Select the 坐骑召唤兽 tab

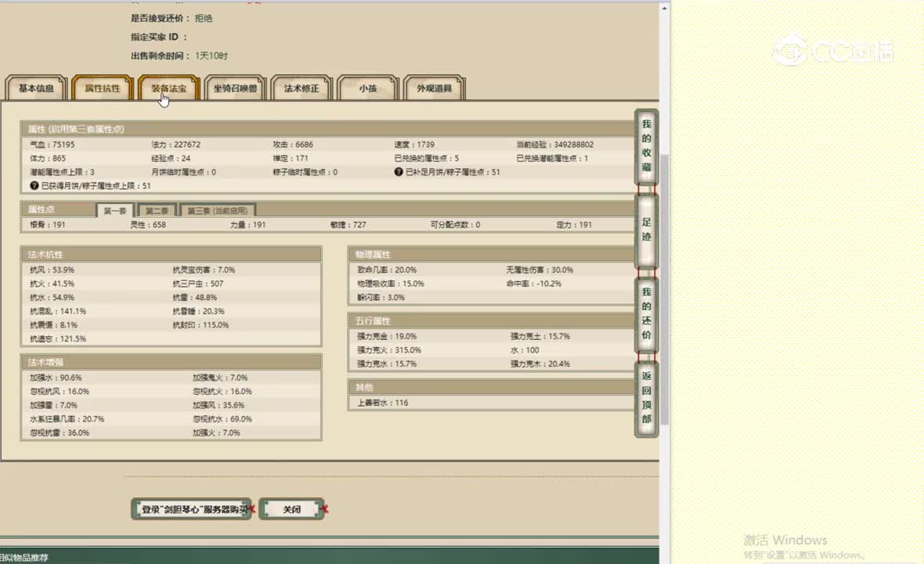[235, 89]
